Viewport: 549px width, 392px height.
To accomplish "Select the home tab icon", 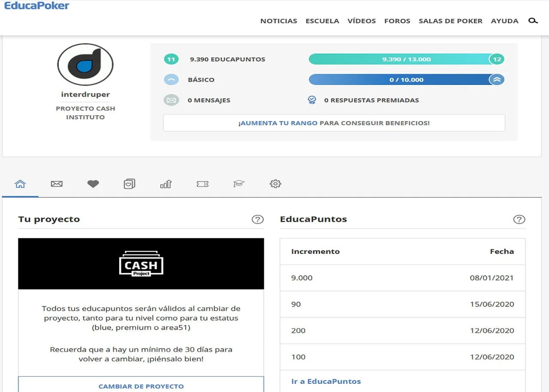I will [x=20, y=184].
